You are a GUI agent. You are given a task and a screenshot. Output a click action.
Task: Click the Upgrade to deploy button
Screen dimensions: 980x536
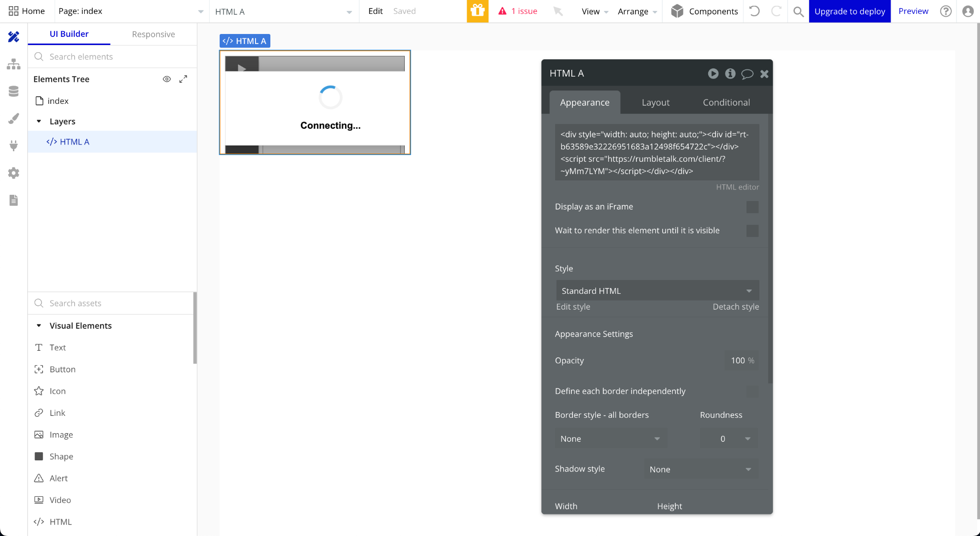click(x=849, y=11)
